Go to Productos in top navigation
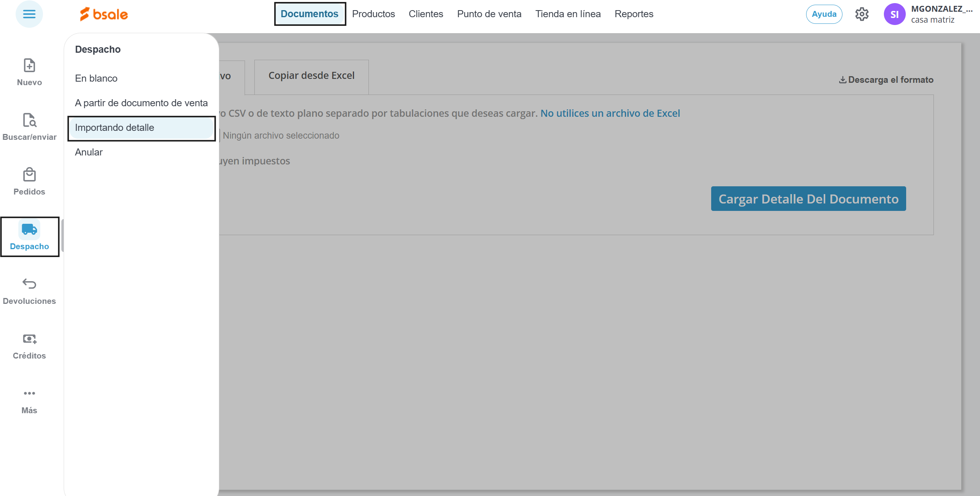Screen dimensions: 980x496 tap(373, 14)
